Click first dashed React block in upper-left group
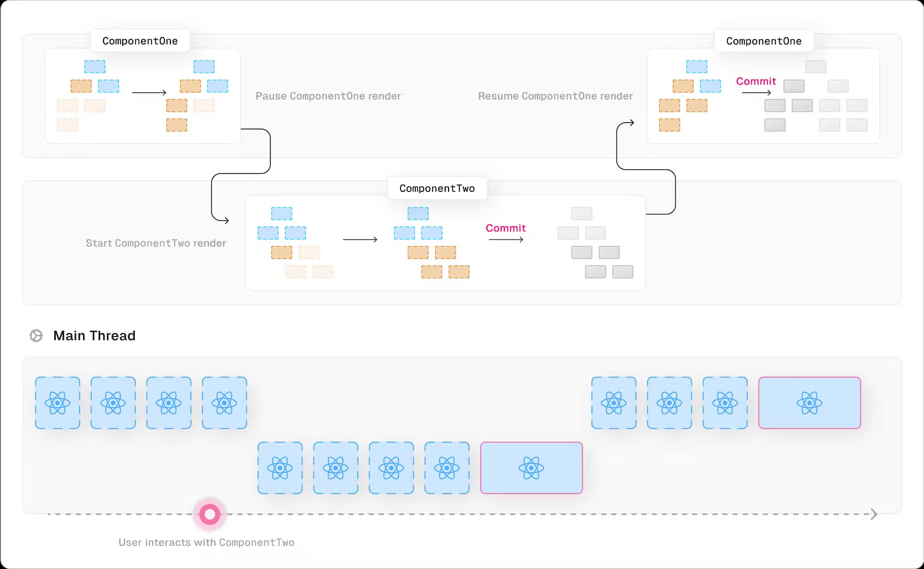This screenshot has width=924, height=569. [x=57, y=403]
